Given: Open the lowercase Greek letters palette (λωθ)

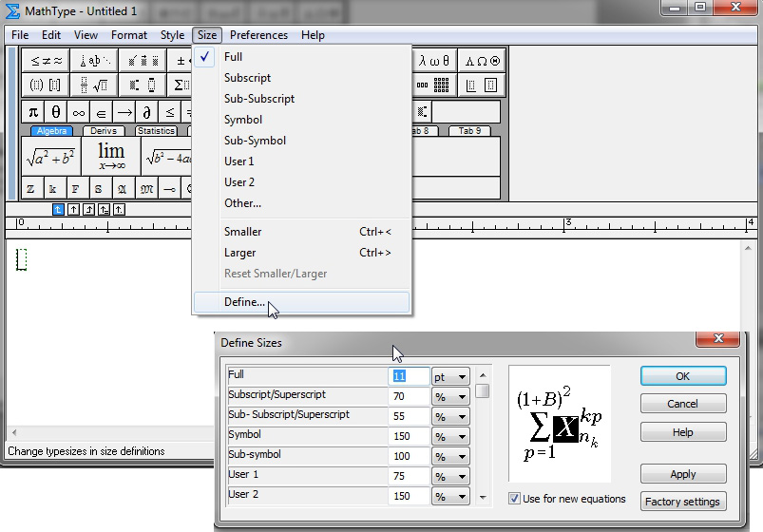Looking at the screenshot, I should click(x=434, y=61).
